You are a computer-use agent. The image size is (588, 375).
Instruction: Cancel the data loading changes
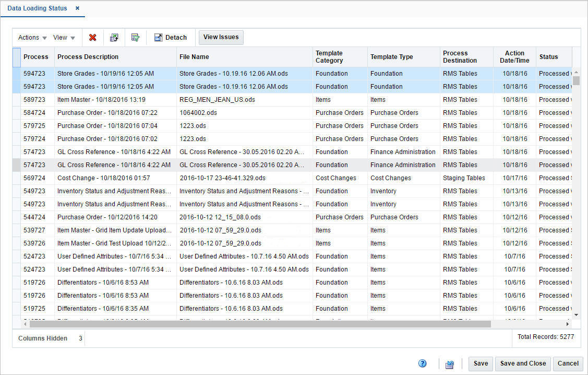(x=568, y=364)
